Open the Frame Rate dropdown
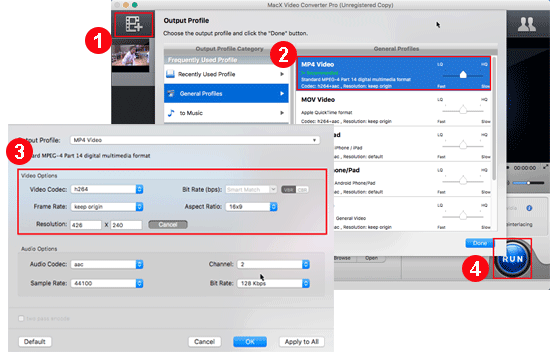The height and width of the screenshot is (361, 550). tap(107, 207)
